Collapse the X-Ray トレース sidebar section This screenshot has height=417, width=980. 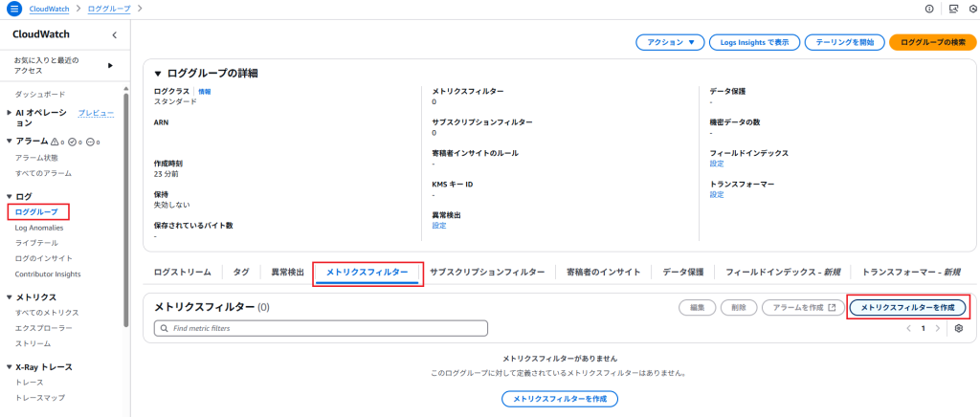coord(9,367)
